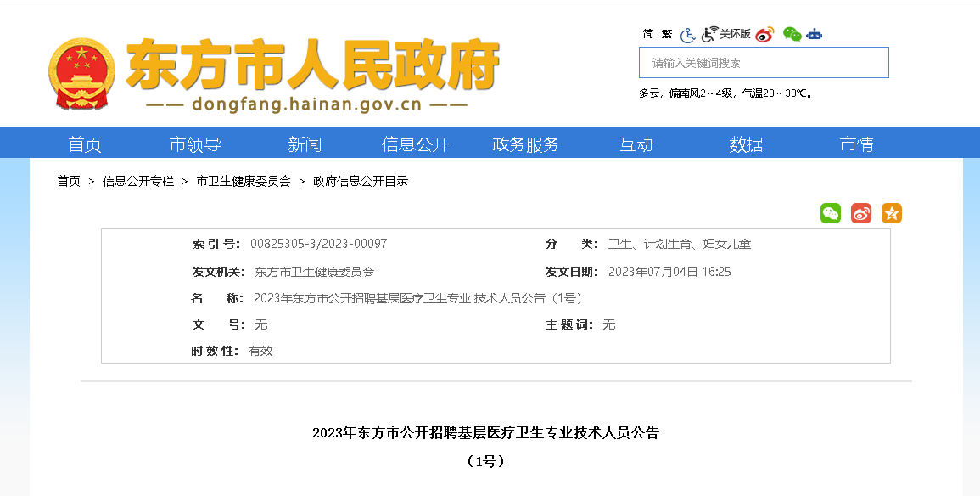The width and height of the screenshot is (980, 496).
Task: Share article via green WeChat button
Action: coord(831,213)
